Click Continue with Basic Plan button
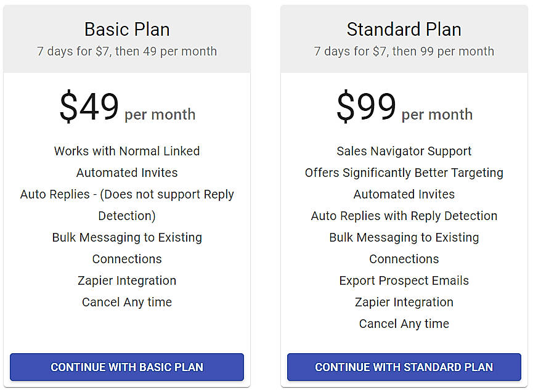The height and width of the screenshot is (392, 533). [x=127, y=367]
